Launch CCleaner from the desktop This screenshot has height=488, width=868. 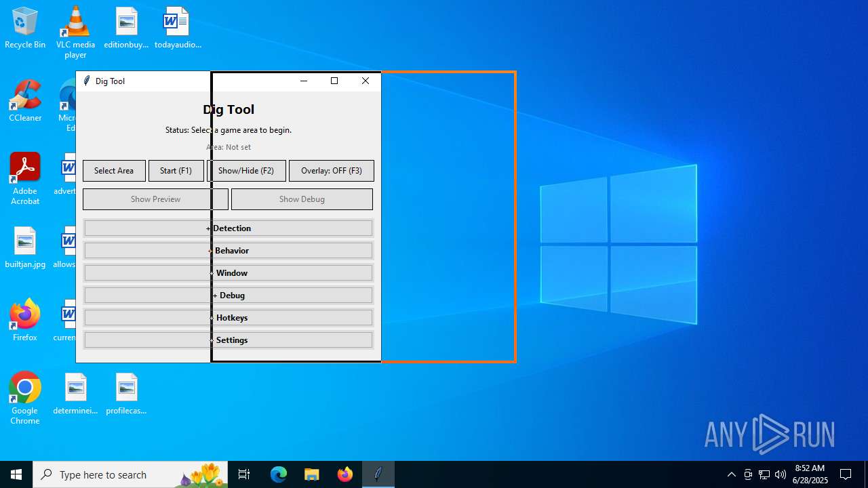25,102
